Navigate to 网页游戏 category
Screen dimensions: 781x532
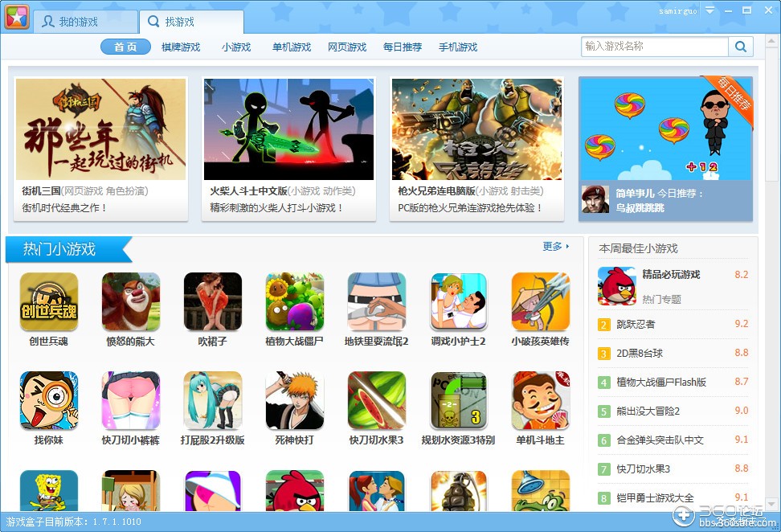[347, 47]
